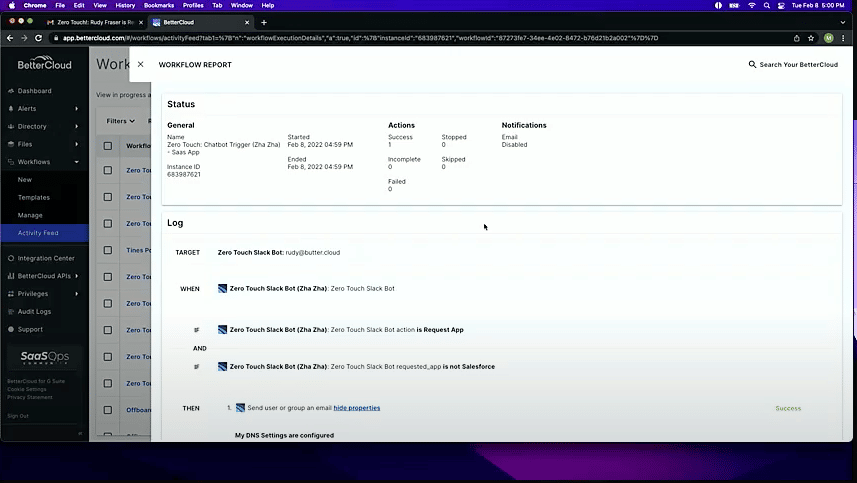This screenshot has width=857, height=483.
Task: Click the BetterCloud APIs icon
Action: click(x=11, y=276)
